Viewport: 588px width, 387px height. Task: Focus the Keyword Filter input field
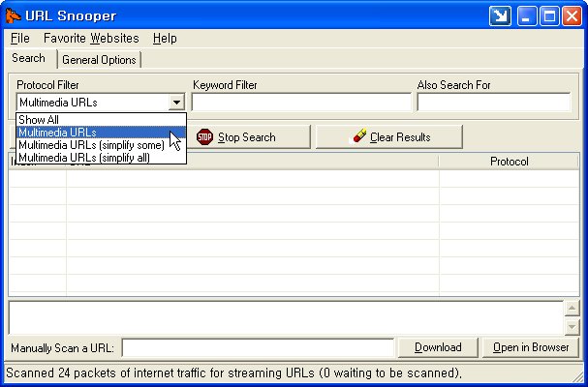[301, 103]
